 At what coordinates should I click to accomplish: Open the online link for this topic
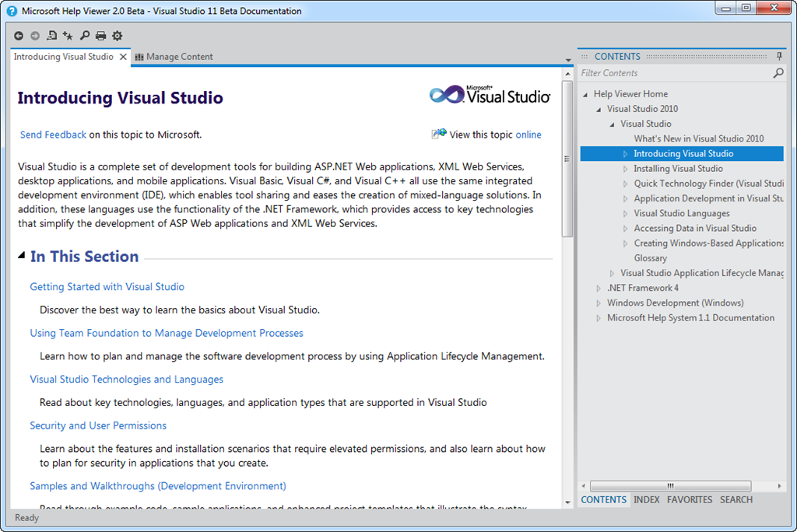coord(528,135)
